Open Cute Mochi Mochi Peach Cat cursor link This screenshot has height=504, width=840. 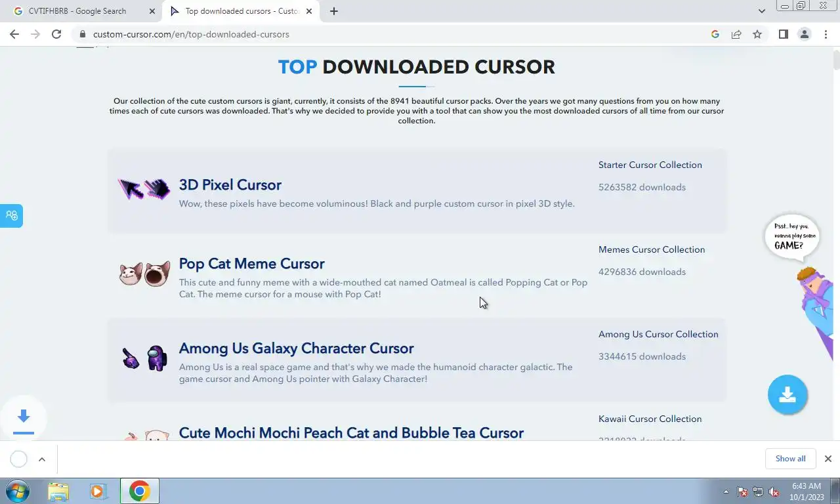click(352, 433)
